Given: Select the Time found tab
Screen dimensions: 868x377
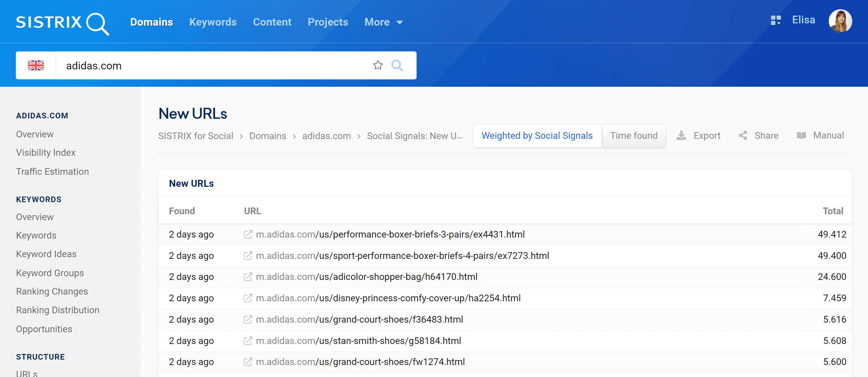Looking at the screenshot, I should pyautogui.click(x=634, y=136).
